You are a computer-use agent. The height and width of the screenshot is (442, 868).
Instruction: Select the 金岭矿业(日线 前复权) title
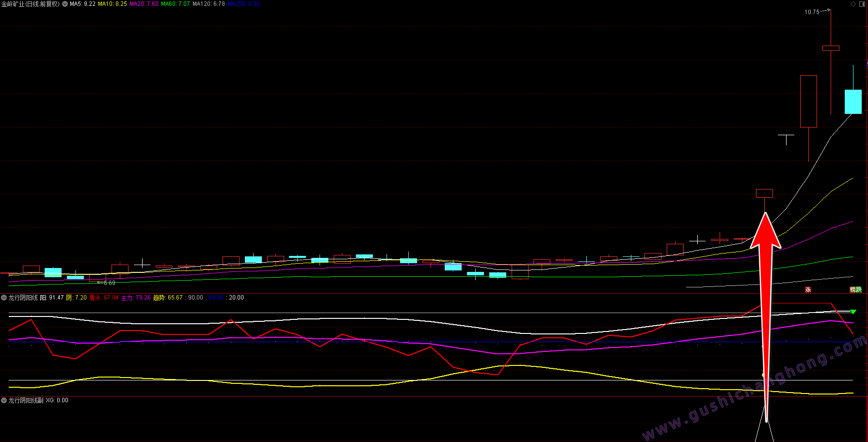click(31, 4)
